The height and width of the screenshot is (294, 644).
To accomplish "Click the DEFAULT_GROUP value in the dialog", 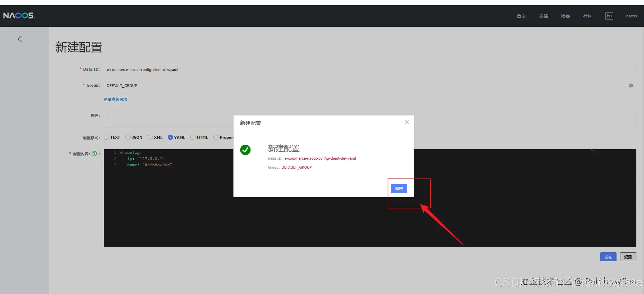I will tap(297, 167).
